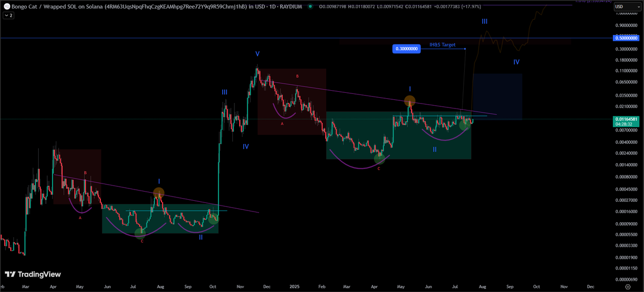This screenshot has width=644, height=292.
Task: Click the IH&S Target text annotation
Action: tap(442, 45)
